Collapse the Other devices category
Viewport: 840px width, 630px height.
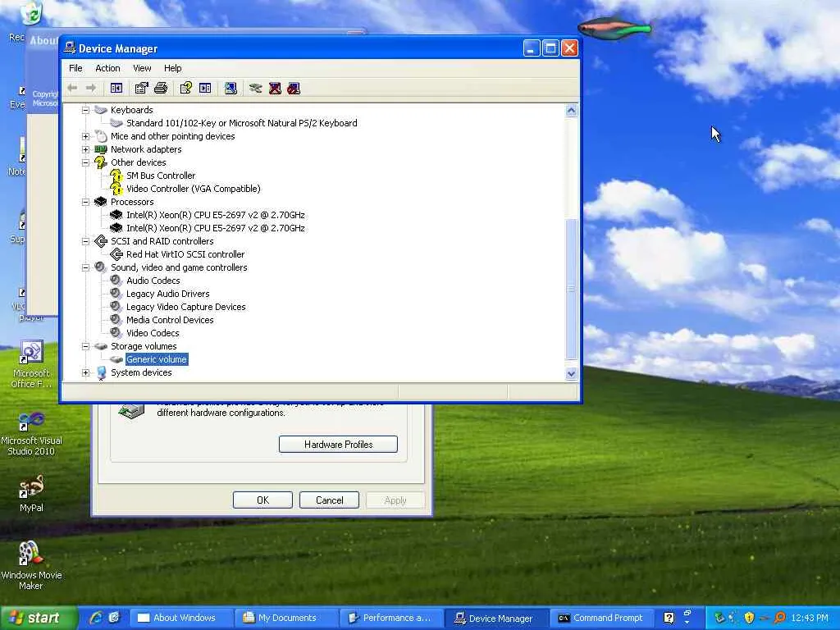tap(85, 162)
